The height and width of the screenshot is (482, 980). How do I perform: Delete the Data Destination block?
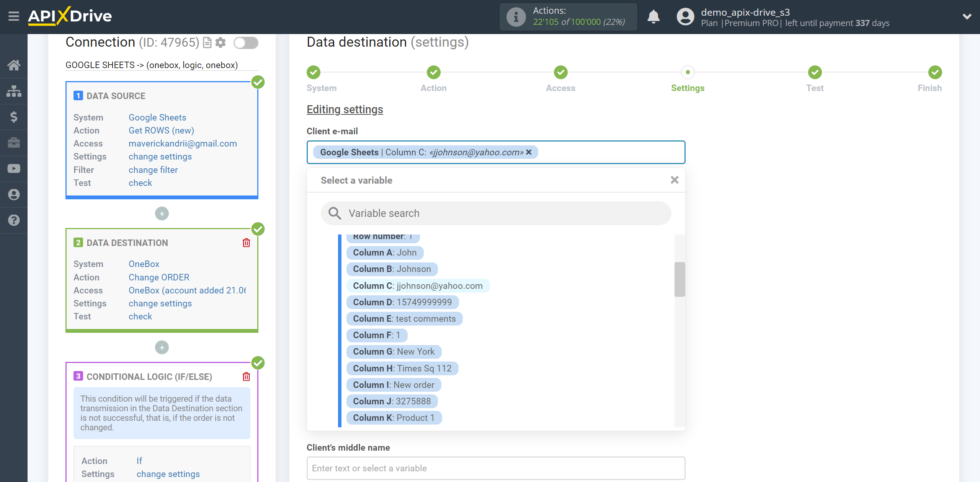click(x=246, y=243)
